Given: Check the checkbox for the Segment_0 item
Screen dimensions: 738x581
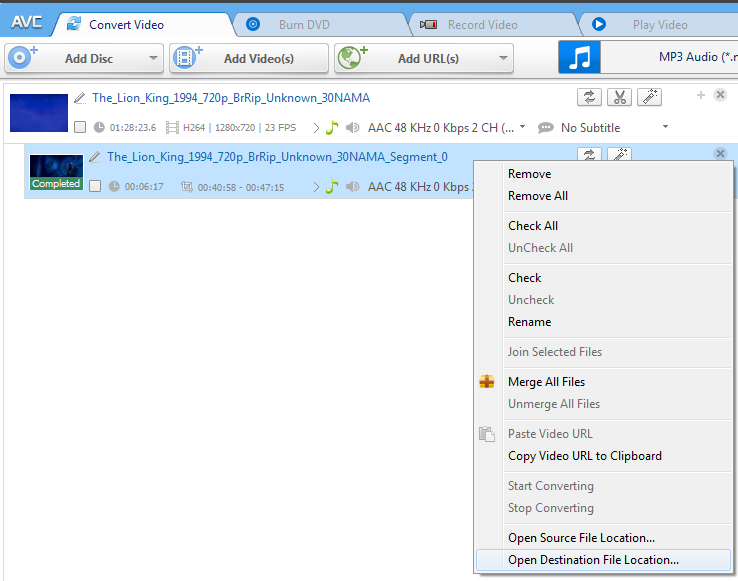Looking at the screenshot, I should tap(95, 186).
